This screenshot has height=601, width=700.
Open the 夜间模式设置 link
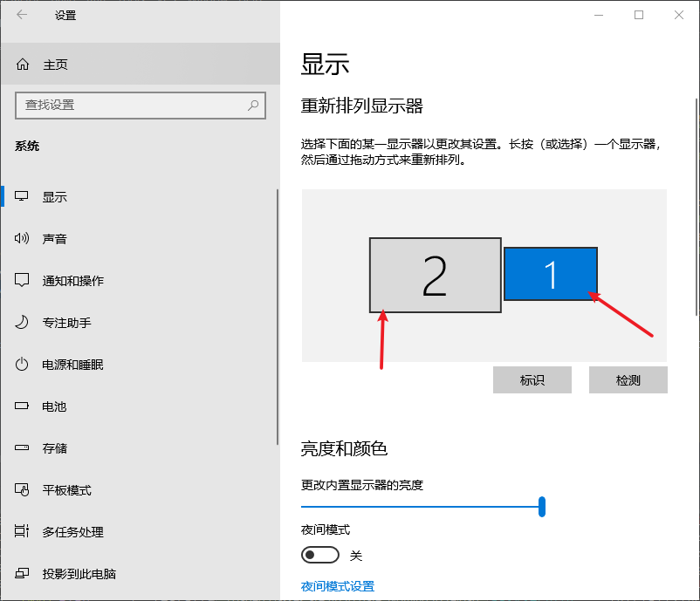tap(337, 586)
